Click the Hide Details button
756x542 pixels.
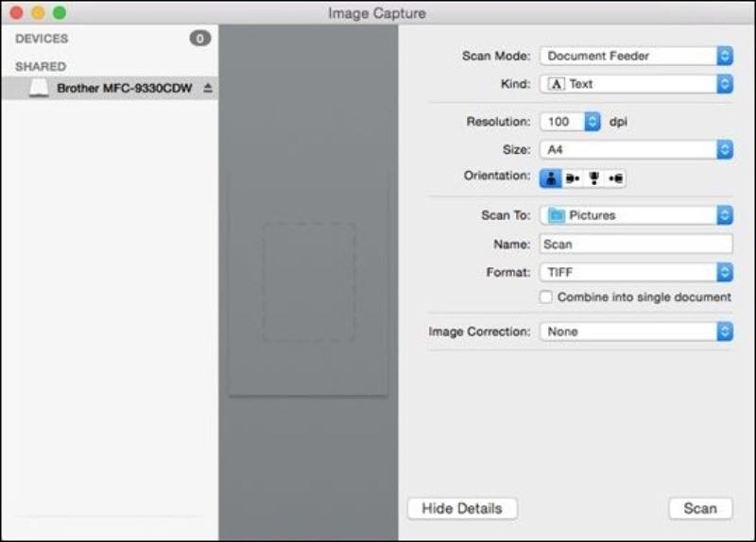[462, 508]
